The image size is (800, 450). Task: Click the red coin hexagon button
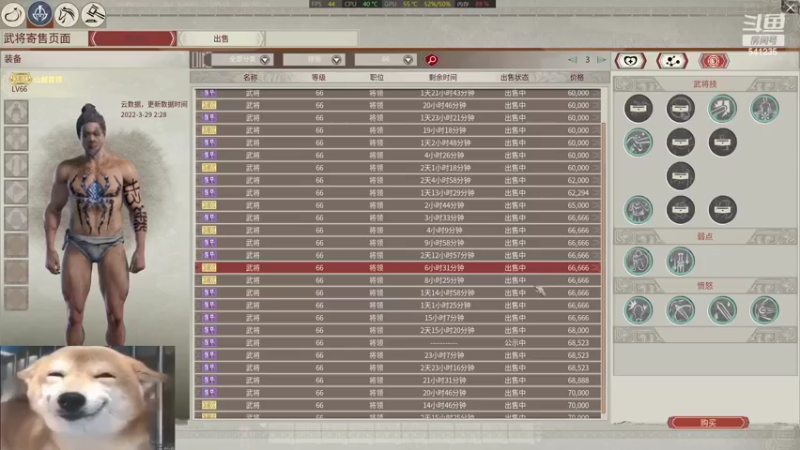click(713, 61)
